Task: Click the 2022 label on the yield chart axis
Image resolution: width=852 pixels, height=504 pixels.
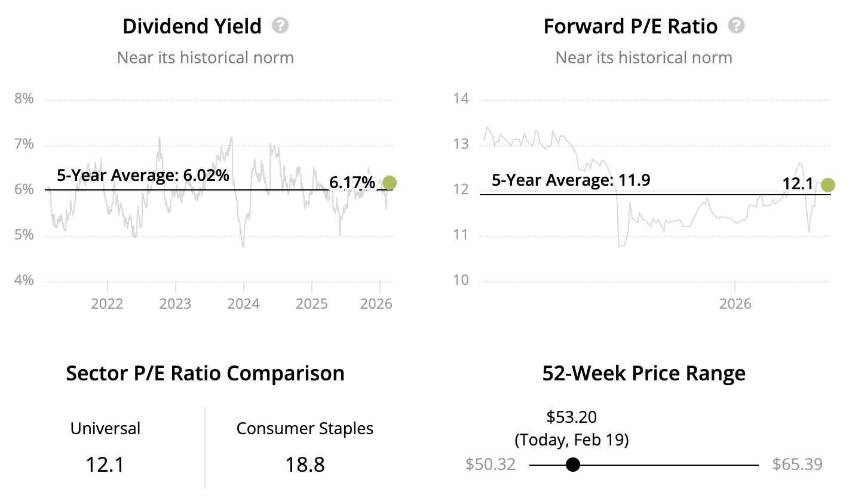Action: 107,303
